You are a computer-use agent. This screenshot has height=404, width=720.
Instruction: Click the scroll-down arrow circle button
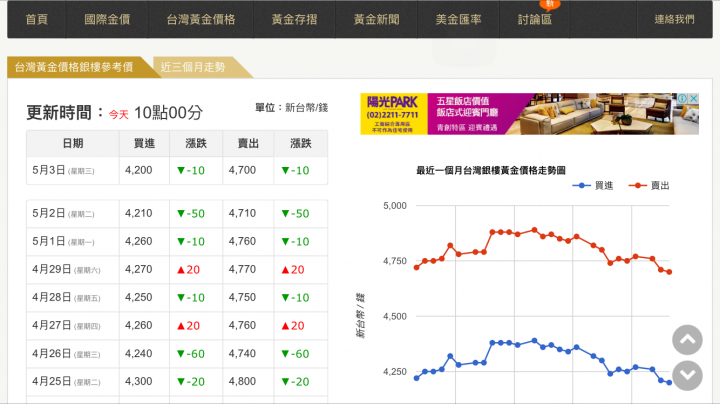coord(687,376)
